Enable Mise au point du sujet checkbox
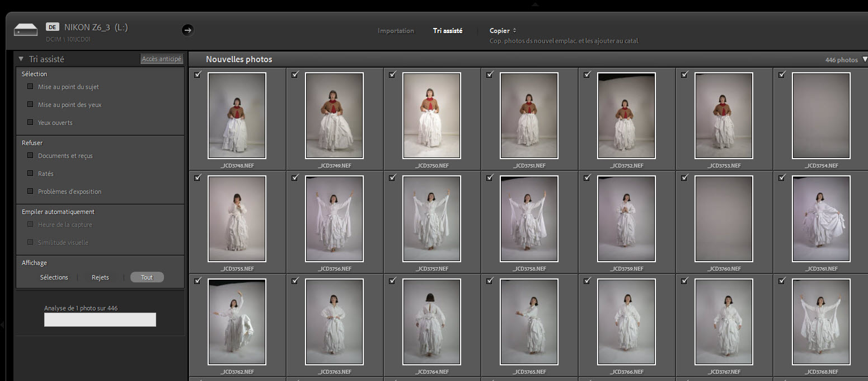The width and height of the screenshot is (868, 381). tap(30, 87)
